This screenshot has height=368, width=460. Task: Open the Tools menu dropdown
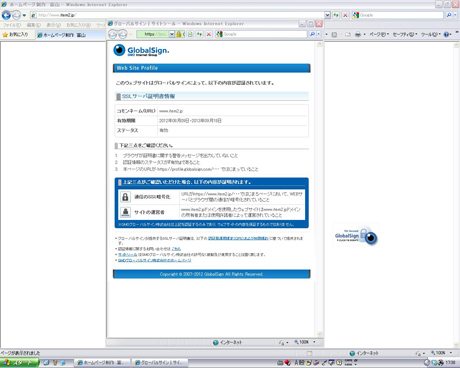(x=430, y=35)
